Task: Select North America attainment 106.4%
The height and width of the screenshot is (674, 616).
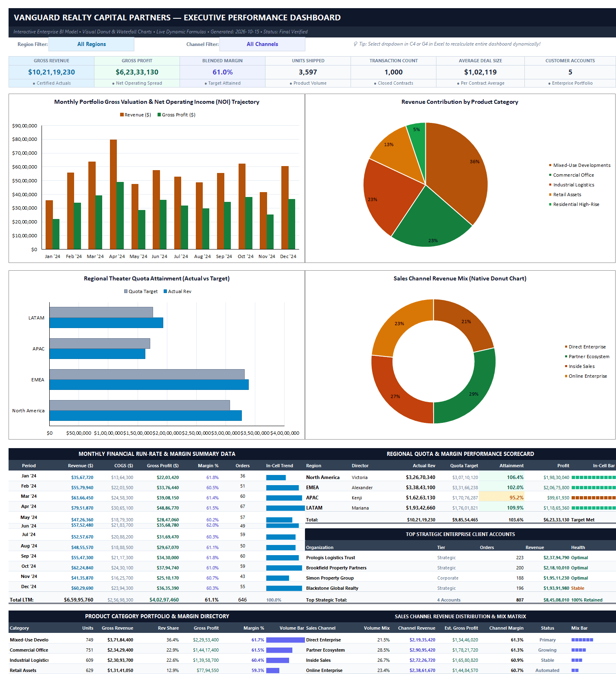Action: [x=515, y=477]
